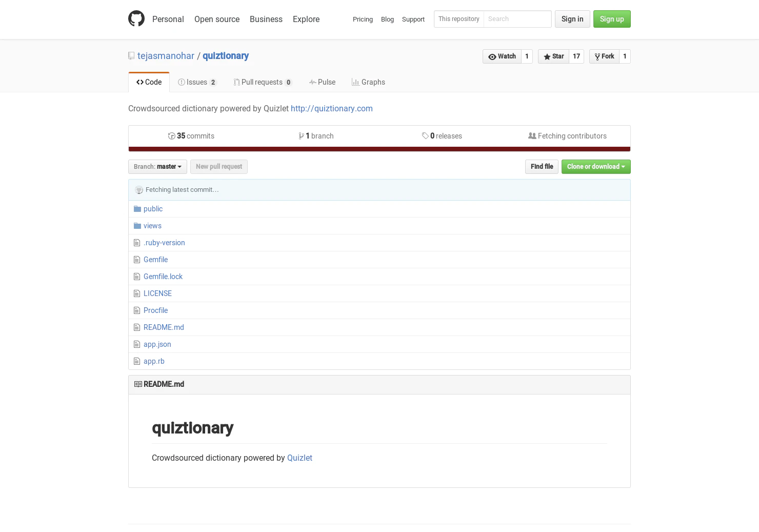Switch to the Issues tab
Image resolution: width=759 pixels, height=532 pixels.
(x=196, y=82)
